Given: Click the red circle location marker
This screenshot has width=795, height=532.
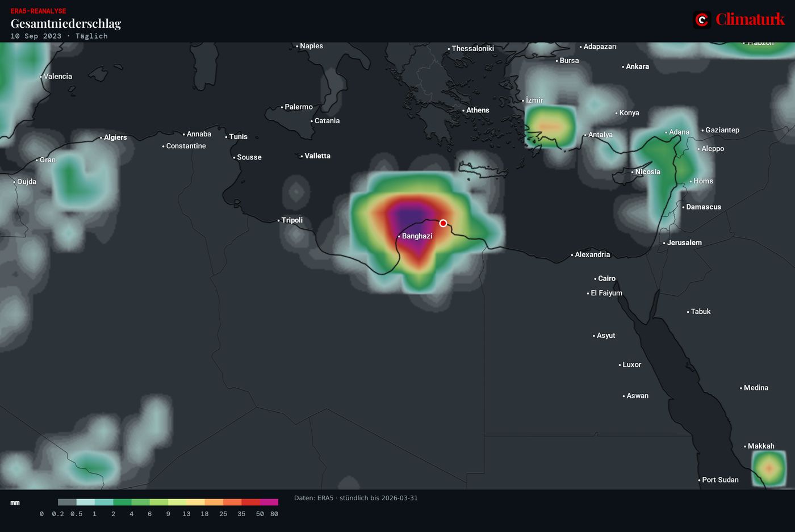Looking at the screenshot, I should (443, 223).
